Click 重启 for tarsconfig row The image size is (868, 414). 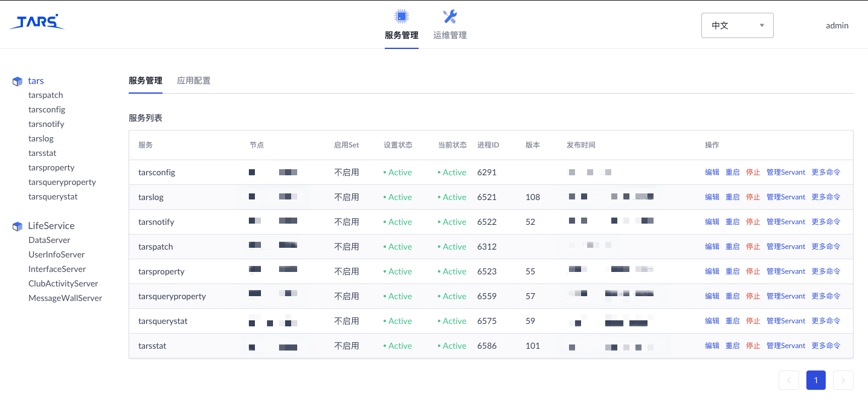pos(733,172)
